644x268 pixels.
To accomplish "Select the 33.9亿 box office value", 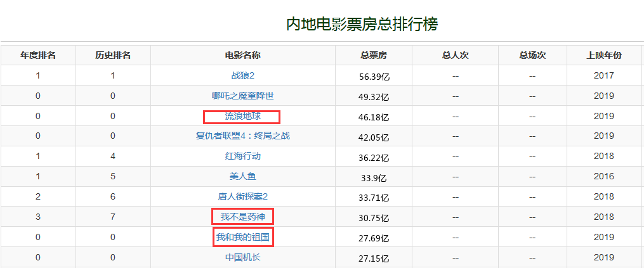I will click(x=374, y=178).
